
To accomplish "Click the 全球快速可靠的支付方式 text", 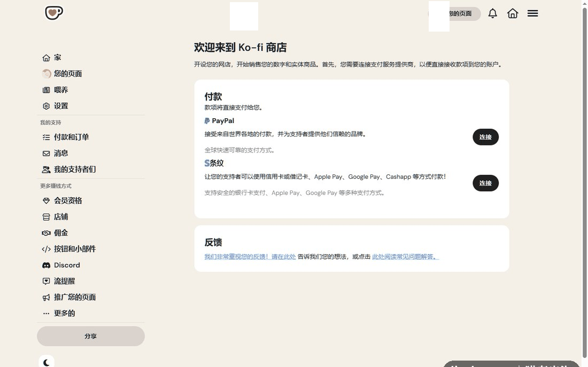I will click(x=240, y=150).
